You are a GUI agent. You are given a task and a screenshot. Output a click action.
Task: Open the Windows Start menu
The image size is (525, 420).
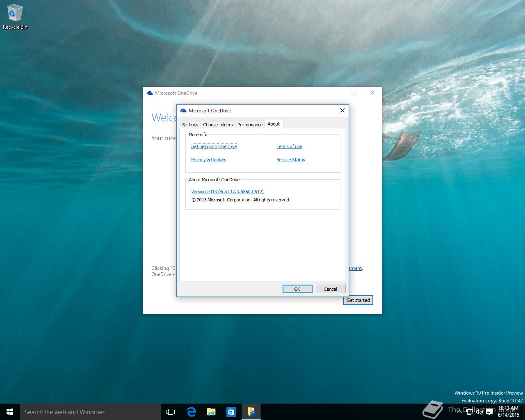(10, 412)
